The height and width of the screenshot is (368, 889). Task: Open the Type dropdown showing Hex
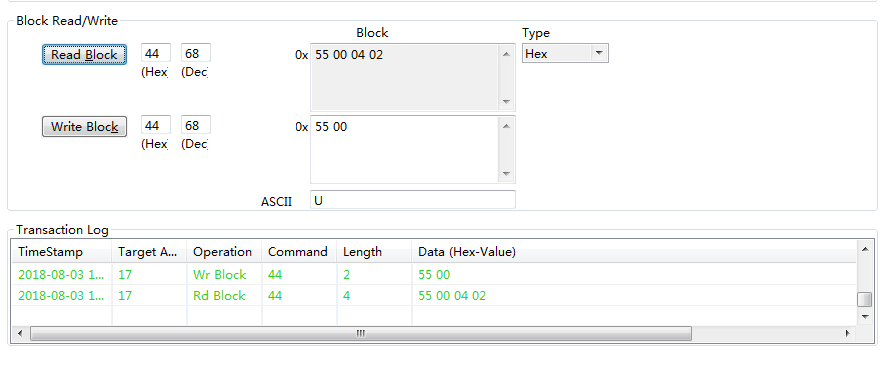click(565, 53)
